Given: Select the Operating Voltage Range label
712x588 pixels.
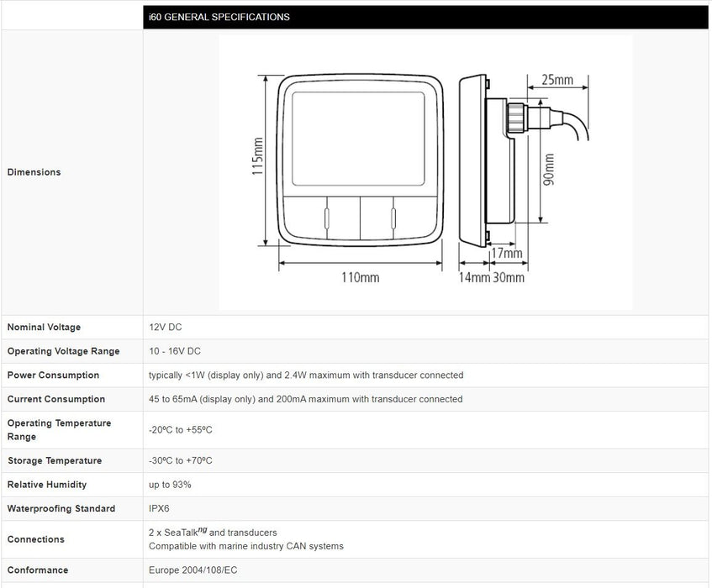Looking at the screenshot, I should coord(64,351).
